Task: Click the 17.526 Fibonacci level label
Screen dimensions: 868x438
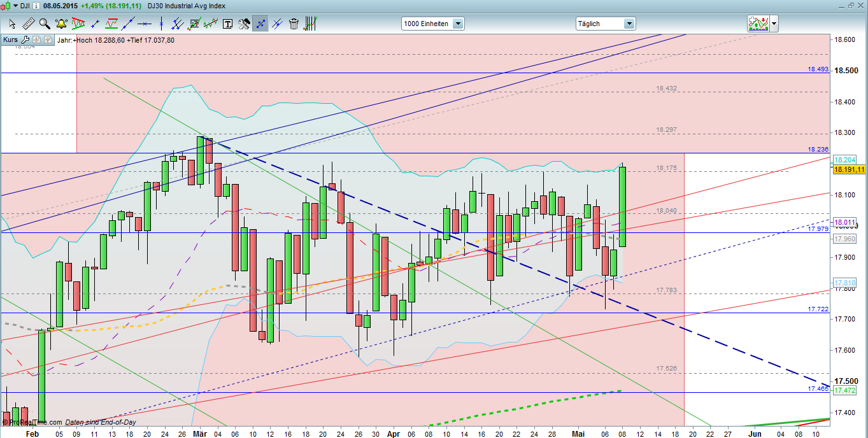Action: (666, 369)
